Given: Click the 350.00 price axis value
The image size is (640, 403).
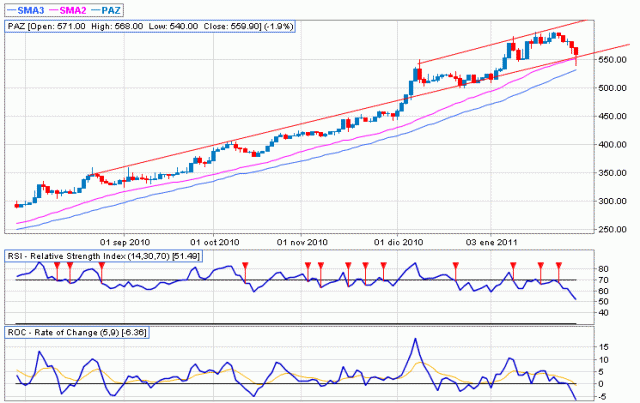Looking at the screenshot, I should coord(614,173).
